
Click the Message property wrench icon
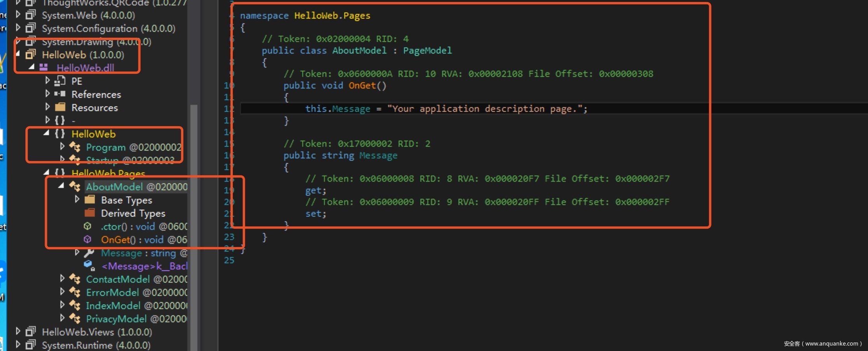point(89,253)
